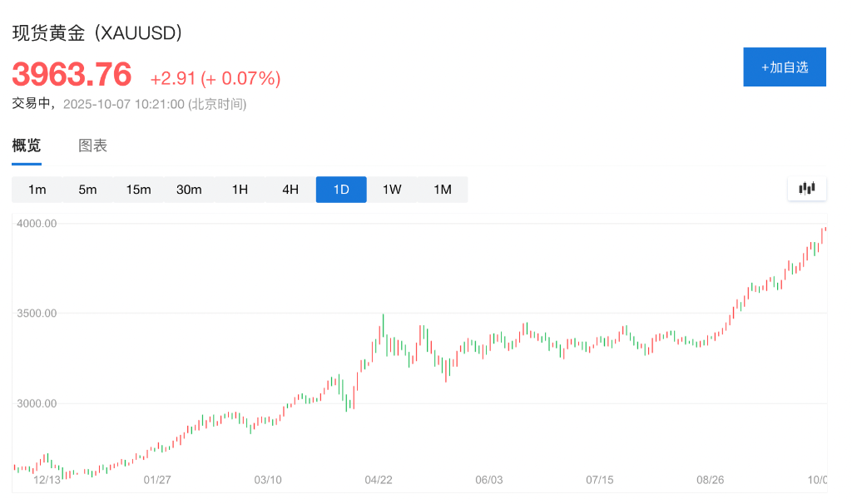
Task: Click the 04/22 date marker on axis
Action: click(x=379, y=480)
